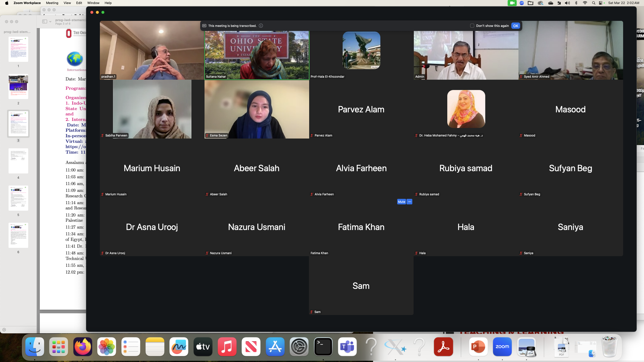Select Esma Sezen's video tile
The height and width of the screenshot is (362, 644).
[x=257, y=109]
